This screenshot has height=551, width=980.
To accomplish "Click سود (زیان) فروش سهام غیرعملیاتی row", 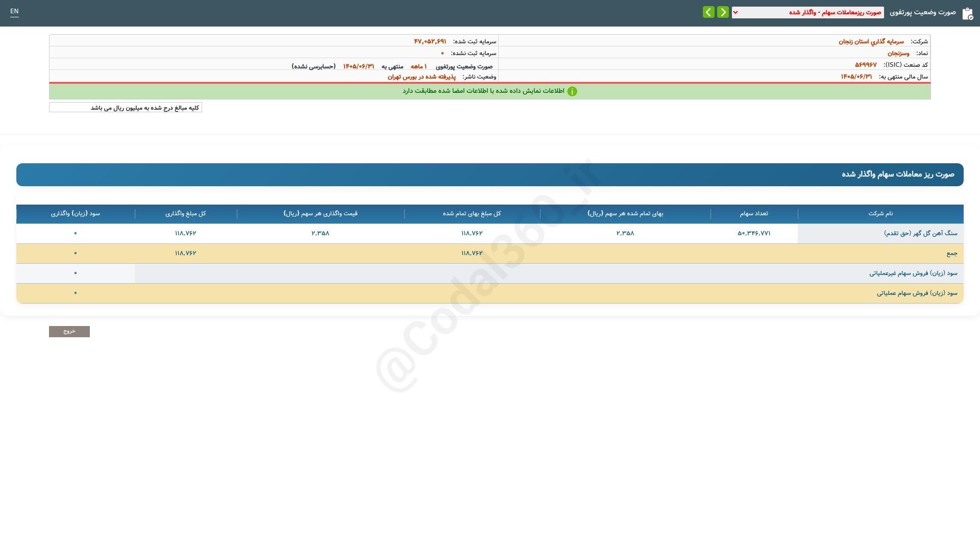I will (490, 273).
